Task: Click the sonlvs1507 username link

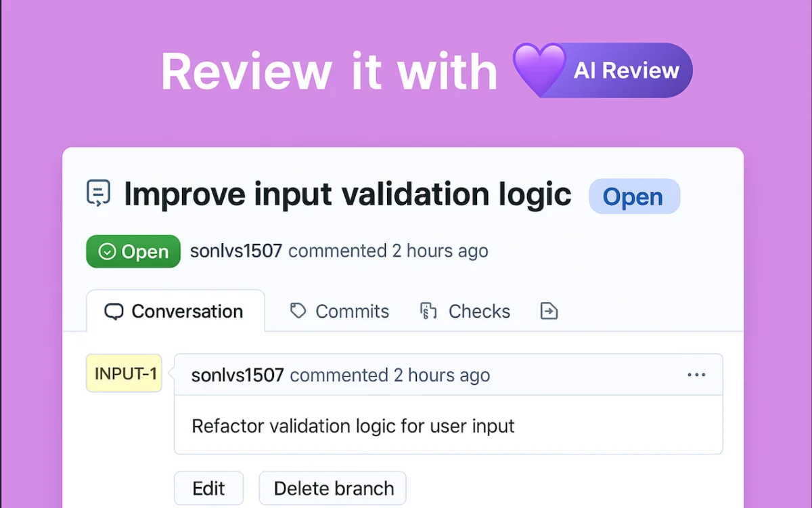Action: [x=236, y=251]
